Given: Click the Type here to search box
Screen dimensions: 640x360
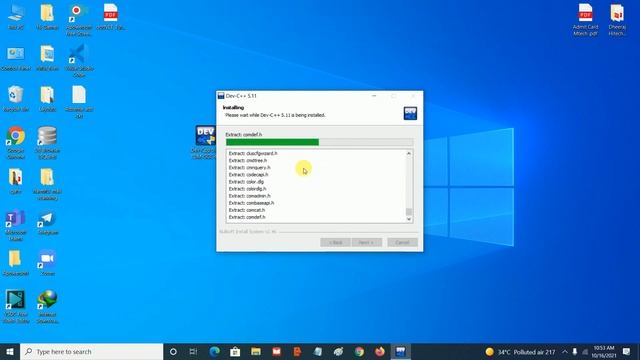Looking at the screenshot, I should pyautogui.click(x=91, y=351).
